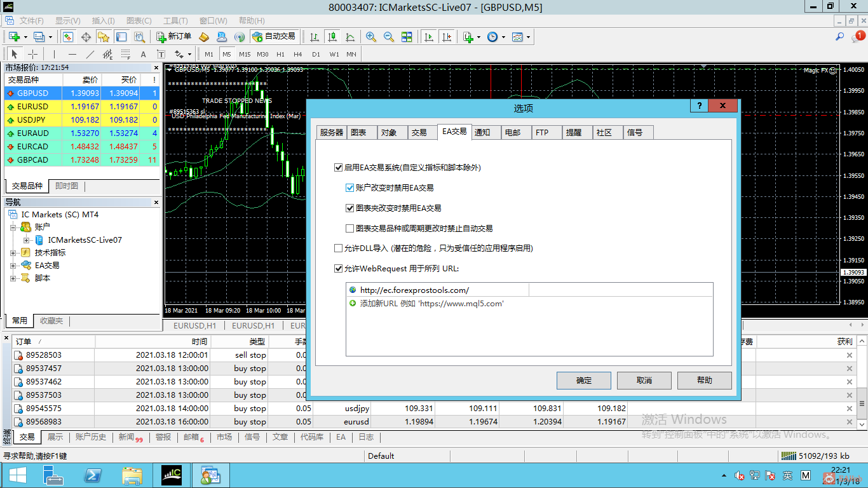Image resolution: width=868 pixels, height=488 pixels.
Task: Expand the 技术指标 tree node
Action: (x=13, y=252)
